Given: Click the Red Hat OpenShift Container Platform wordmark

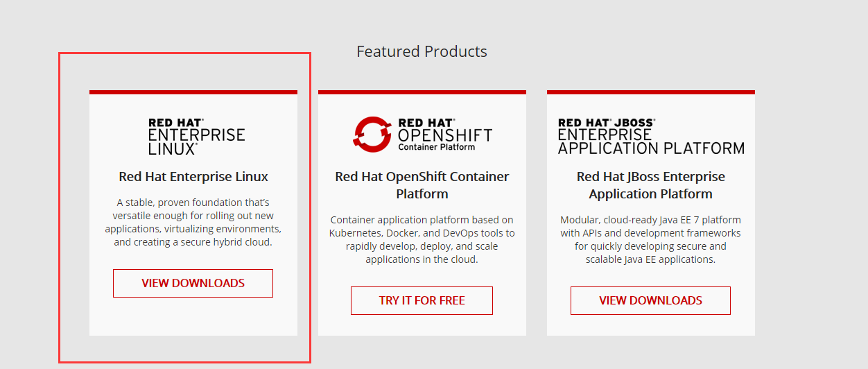Looking at the screenshot, I should (444, 135).
